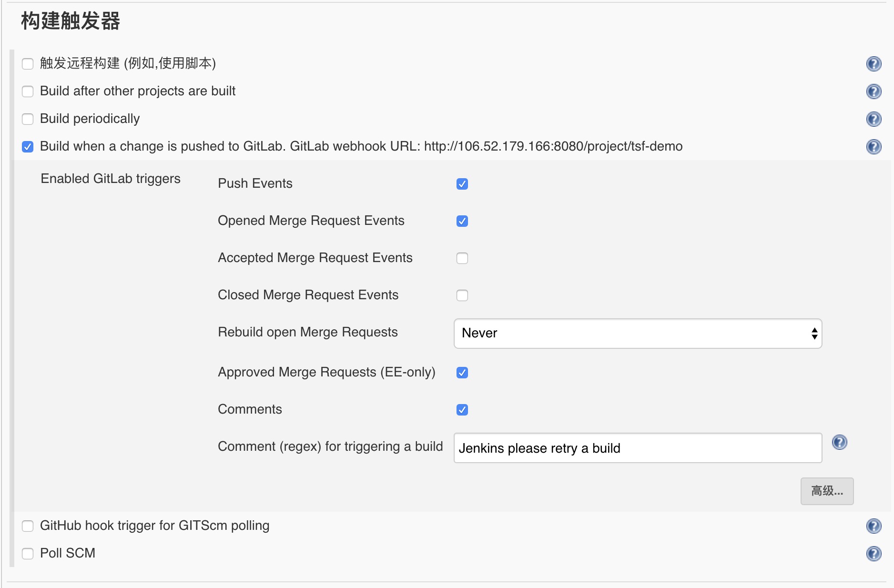Screen dimensions: 894x588
Task: Open help for remote build trigger option
Action: tap(874, 64)
